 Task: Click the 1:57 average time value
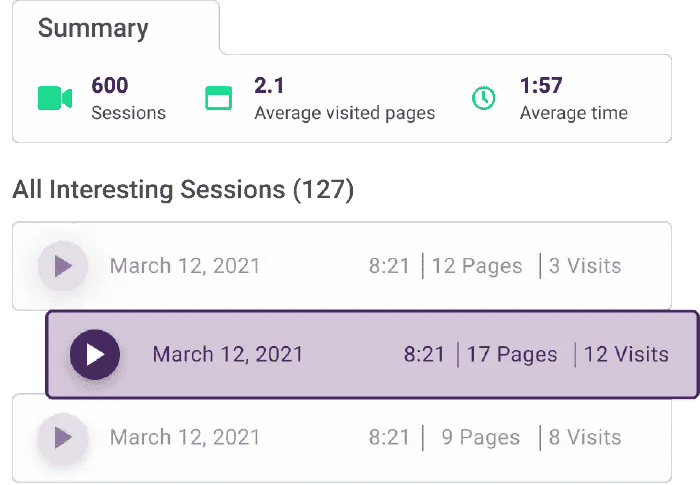[x=542, y=86]
